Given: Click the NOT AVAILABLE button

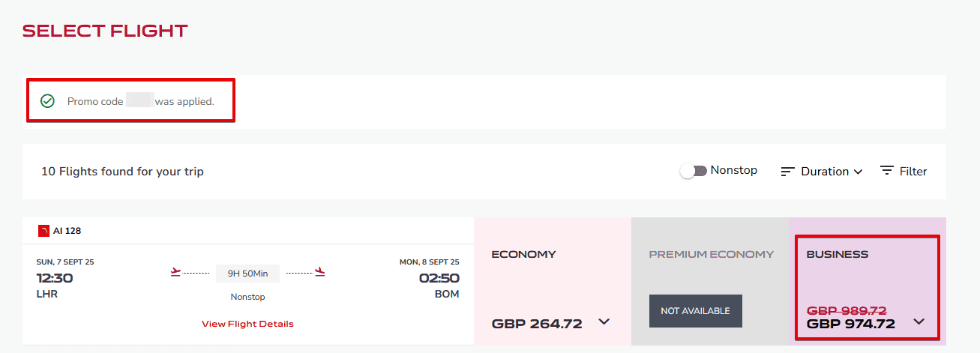Looking at the screenshot, I should point(695,311).
